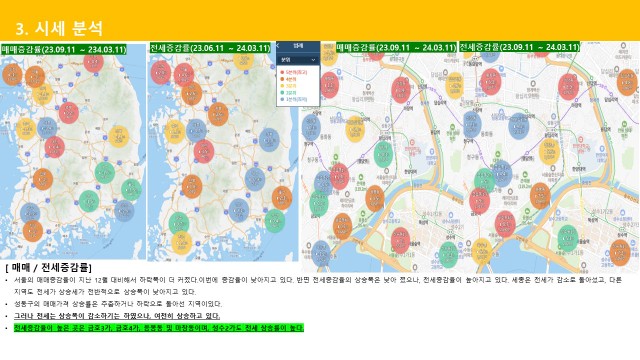Click the red bubble just beneath the first map's title label
Viewport: 640px width, 360px height.
93,62
